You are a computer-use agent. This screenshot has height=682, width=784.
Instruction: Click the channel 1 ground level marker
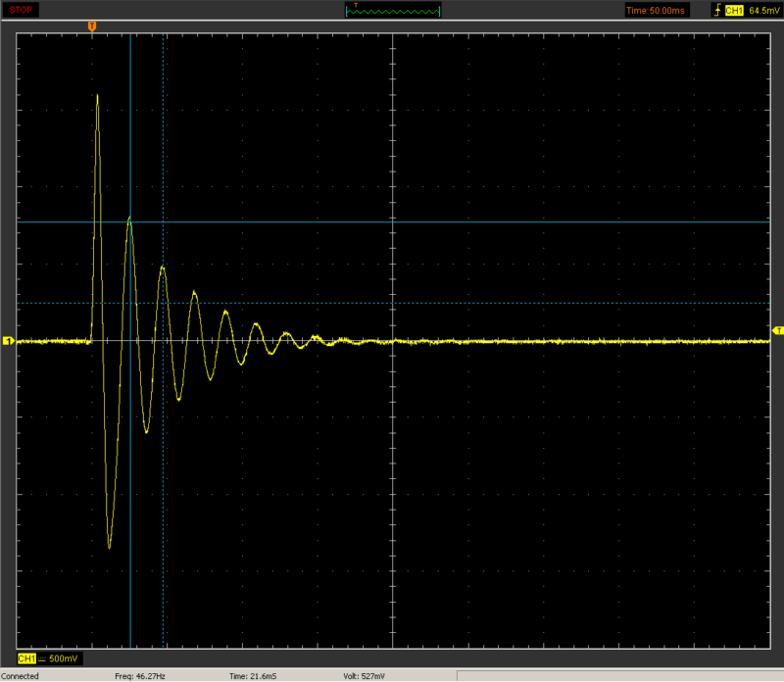(9, 341)
